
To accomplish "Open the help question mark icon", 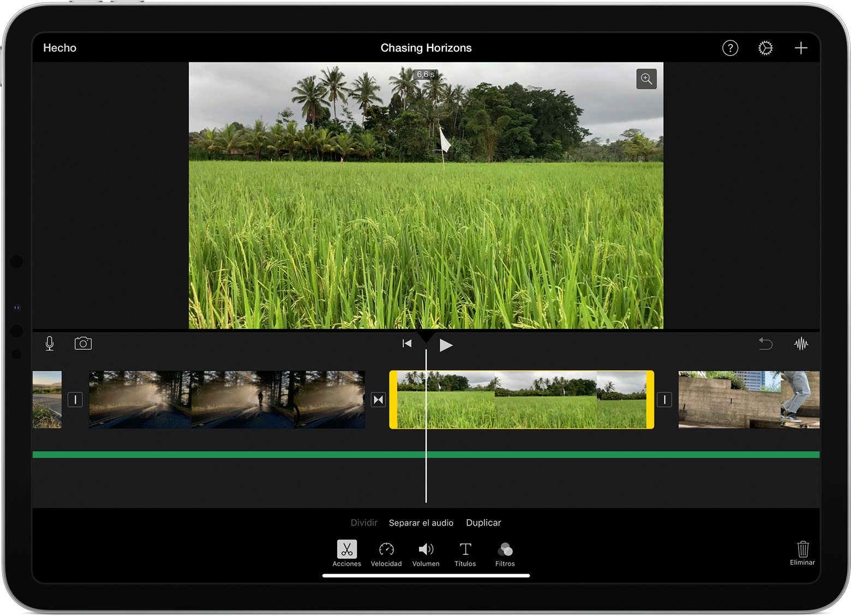I will tap(730, 48).
